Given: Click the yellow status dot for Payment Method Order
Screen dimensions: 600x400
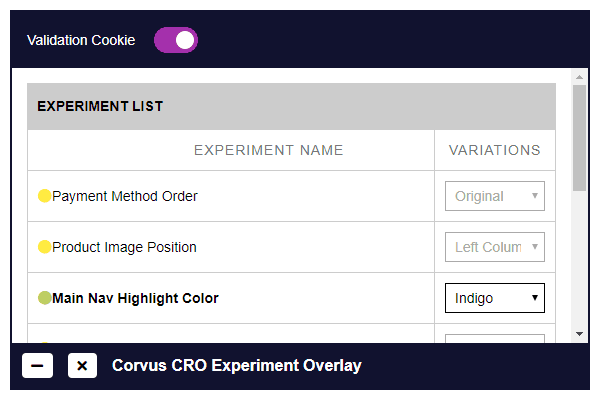Looking at the screenshot, I should 44,196.
